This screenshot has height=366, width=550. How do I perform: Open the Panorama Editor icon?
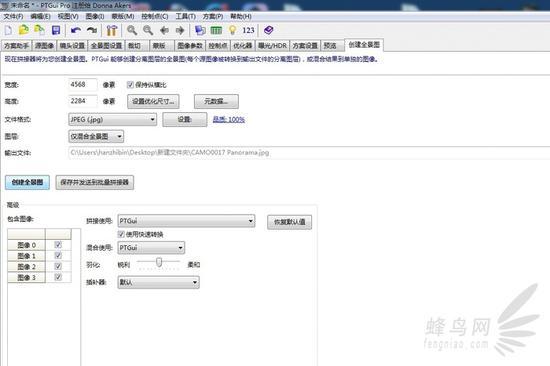pos(200,31)
